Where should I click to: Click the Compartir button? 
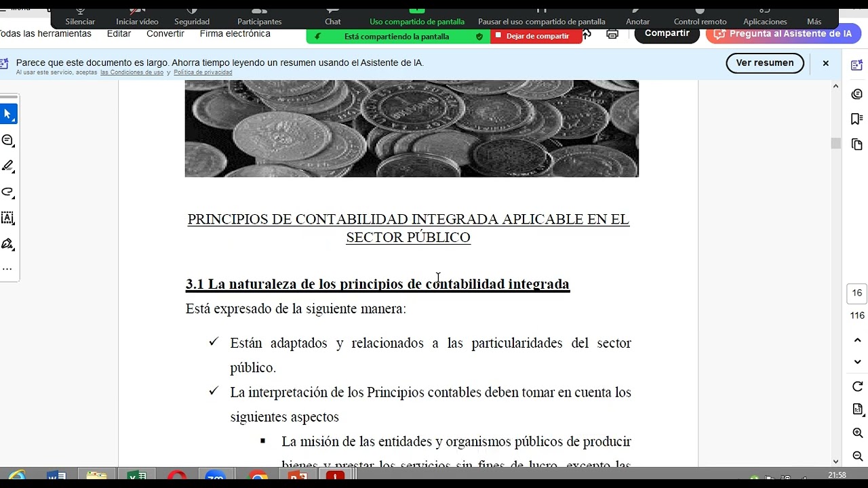click(667, 34)
